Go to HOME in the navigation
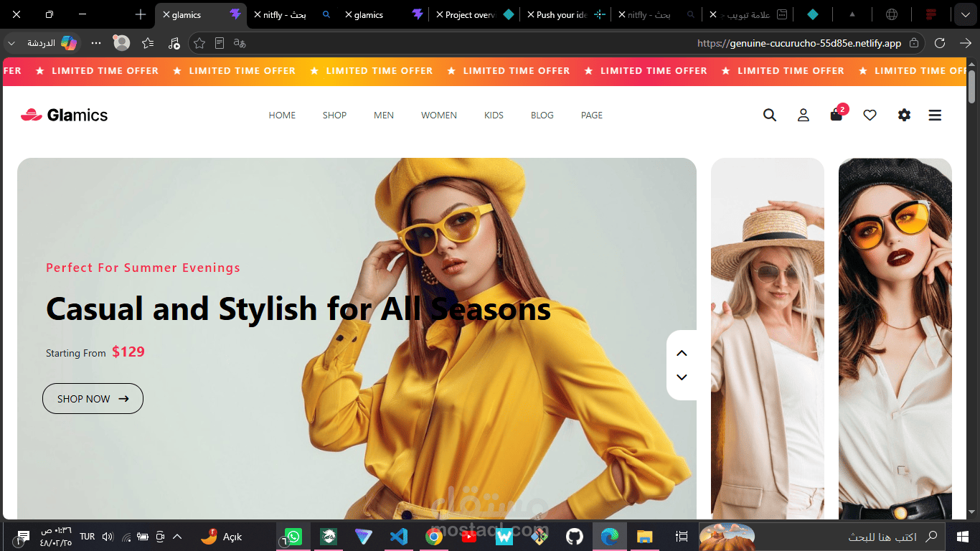Image resolution: width=980 pixels, height=551 pixels. coord(282,115)
